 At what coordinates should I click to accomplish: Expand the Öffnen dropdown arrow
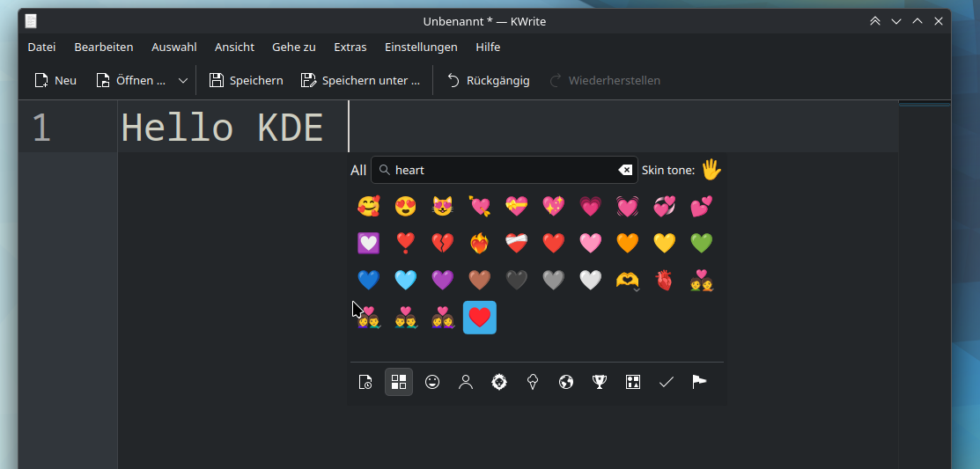pyautogui.click(x=183, y=81)
